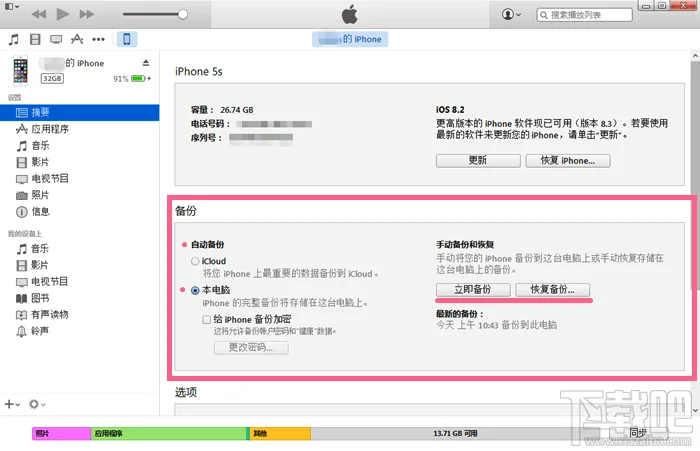Click the iPhone 5s heading
The width and height of the screenshot is (700, 451).
pyautogui.click(x=199, y=72)
